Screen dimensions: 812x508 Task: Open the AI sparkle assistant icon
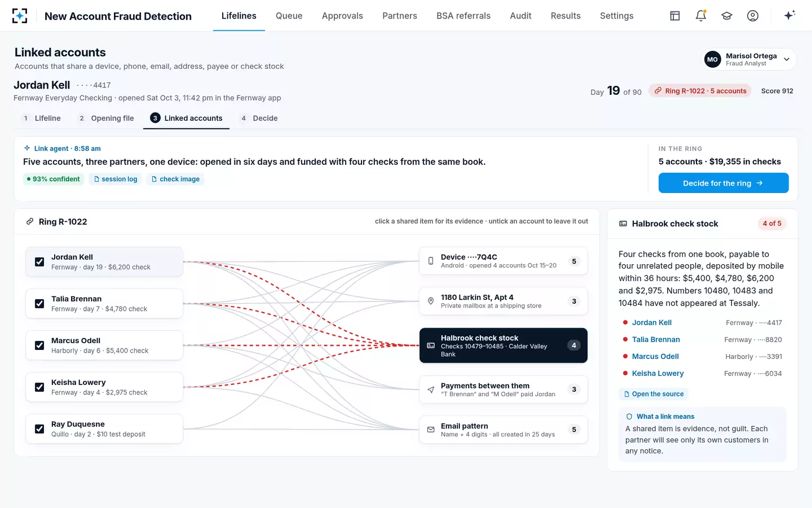click(789, 15)
